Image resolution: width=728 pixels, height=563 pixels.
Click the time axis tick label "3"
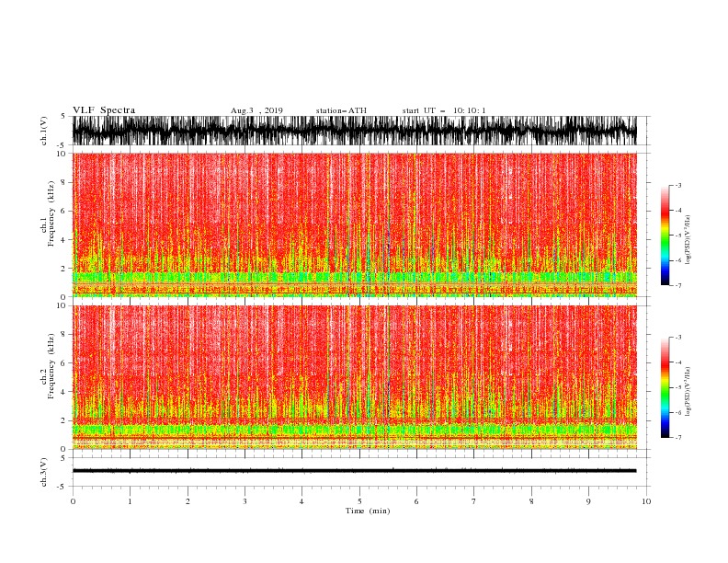245,501
